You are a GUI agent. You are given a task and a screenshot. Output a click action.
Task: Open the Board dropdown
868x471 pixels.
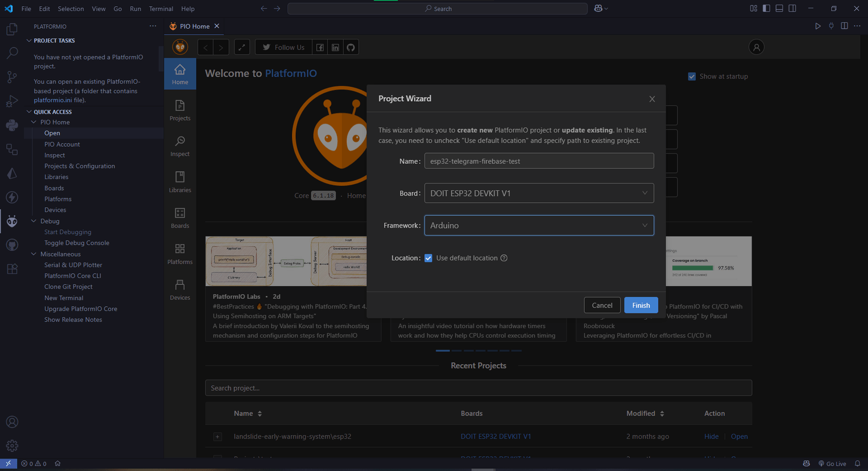pyautogui.click(x=539, y=193)
